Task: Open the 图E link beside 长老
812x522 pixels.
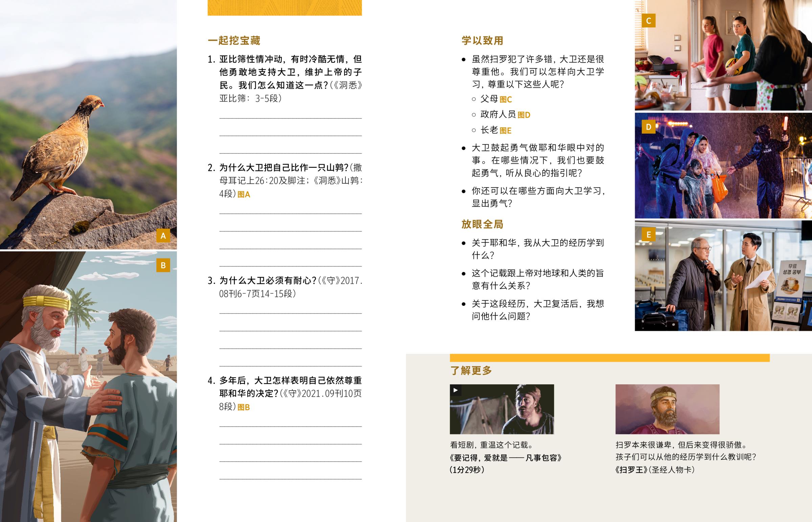Action: [505, 131]
